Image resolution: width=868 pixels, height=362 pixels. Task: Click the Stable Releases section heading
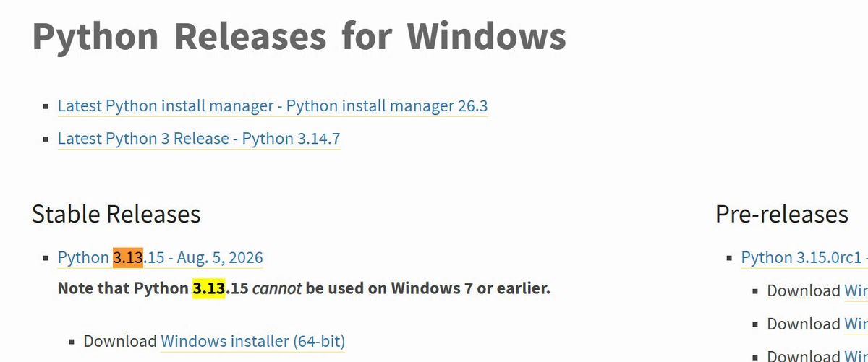click(116, 214)
